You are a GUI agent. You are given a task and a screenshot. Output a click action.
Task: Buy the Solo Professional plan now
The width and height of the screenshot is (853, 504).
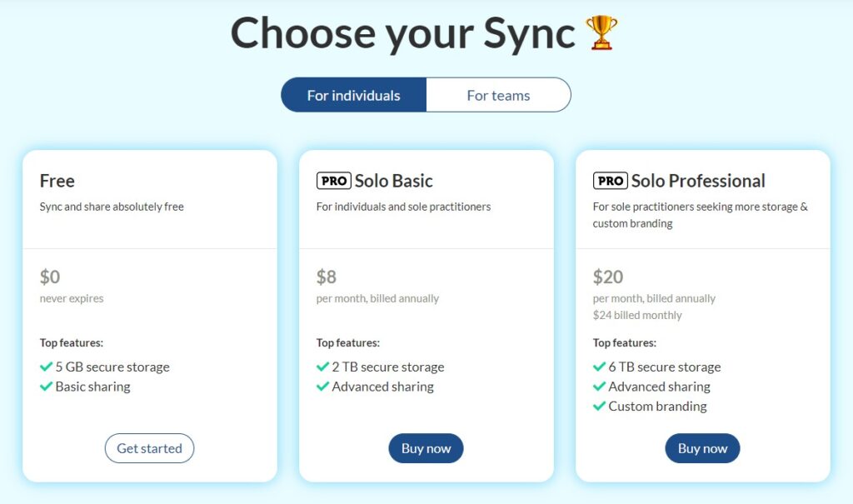click(702, 448)
